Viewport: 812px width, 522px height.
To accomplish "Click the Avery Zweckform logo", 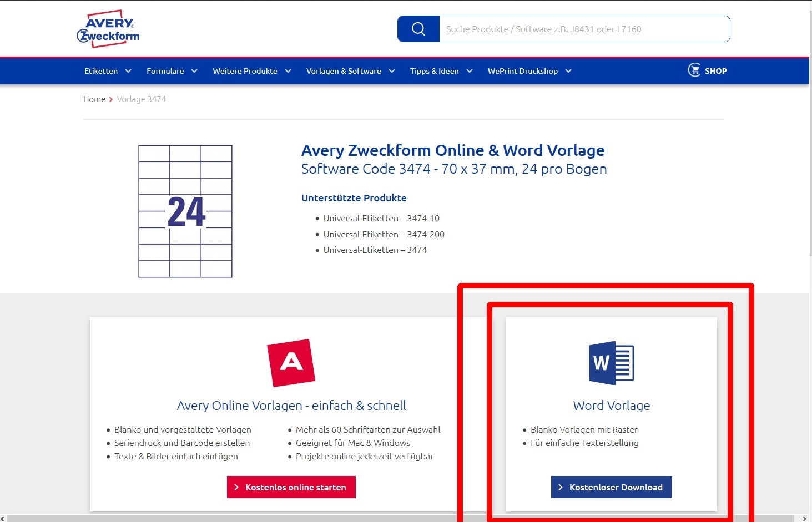I will tap(108, 29).
